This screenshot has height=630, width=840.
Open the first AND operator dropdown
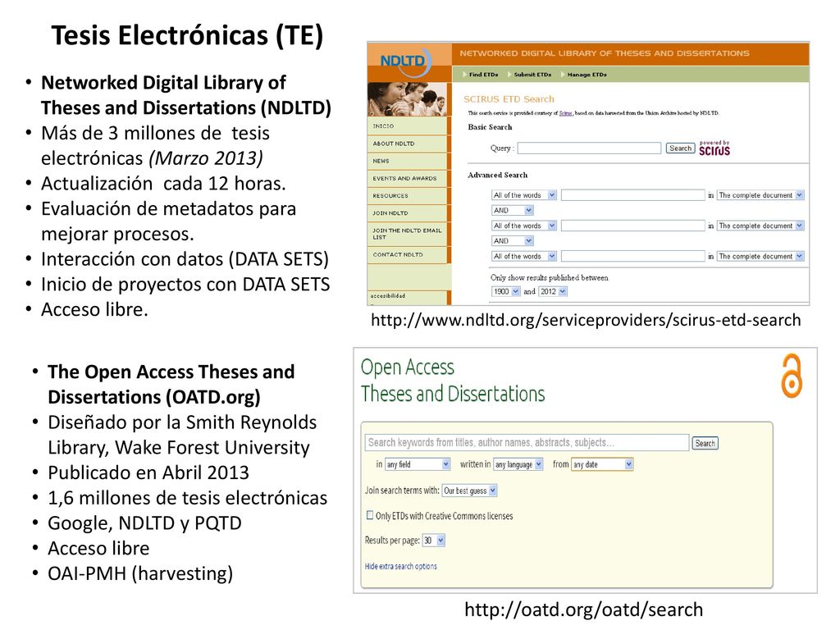coord(512,211)
